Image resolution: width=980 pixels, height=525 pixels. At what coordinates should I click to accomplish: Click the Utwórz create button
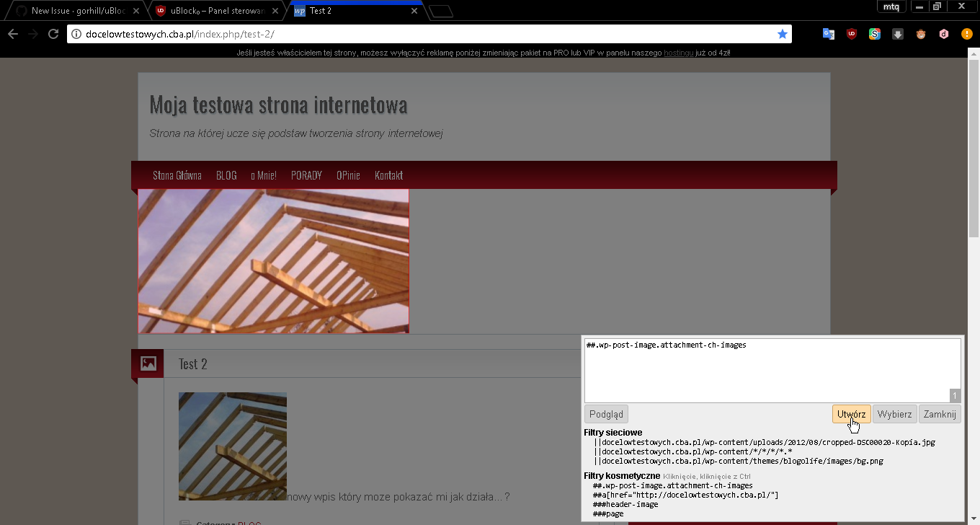coord(851,414)
